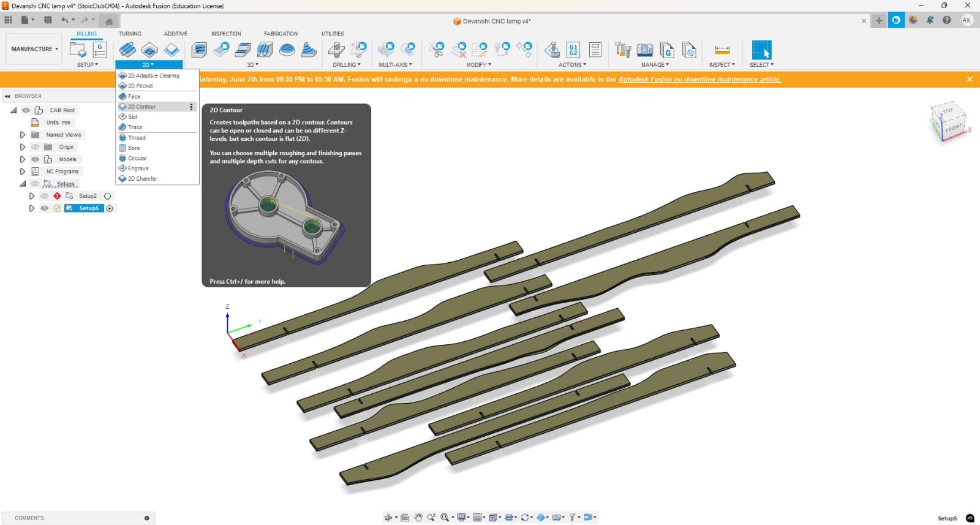Toggle visibility eye of CAM Root
The height and width of the screenshot is (525, 980).
click(x=26, y=110)
